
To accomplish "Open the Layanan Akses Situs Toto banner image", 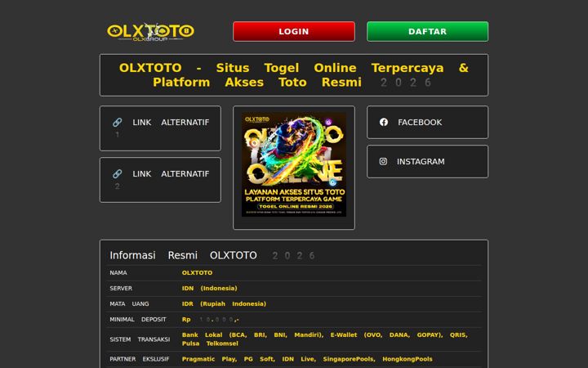I will 294,164.
